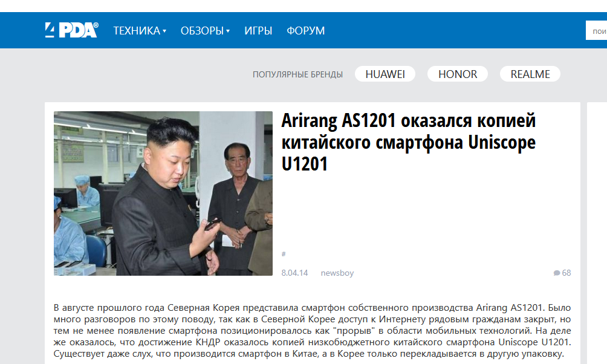The width and height of the screenshot is (607, 364).
Task: Open the Arirang AS1201 article headline
Action: pos(409,142)
